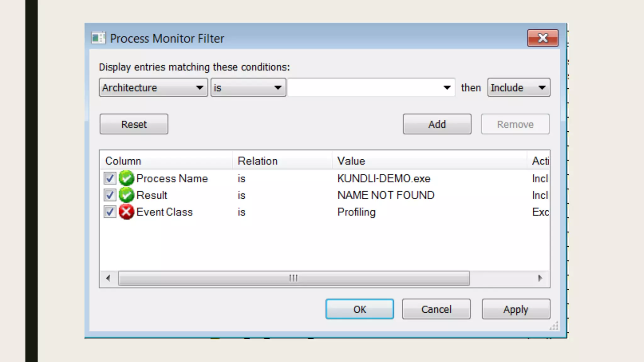Click the resize grip at dialog corner
Image resolution: width=644 pixels, height=362 pixels.
point(554,326)
